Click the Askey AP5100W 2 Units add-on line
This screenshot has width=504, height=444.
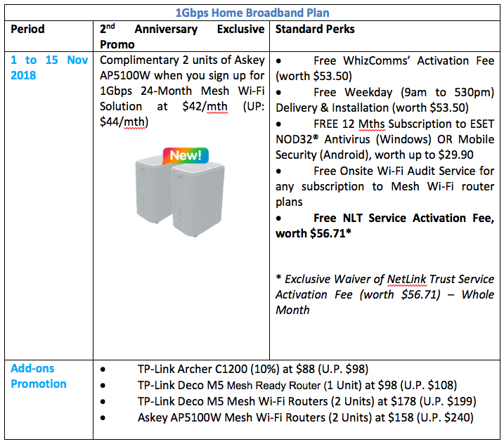(x=305, y=417)
